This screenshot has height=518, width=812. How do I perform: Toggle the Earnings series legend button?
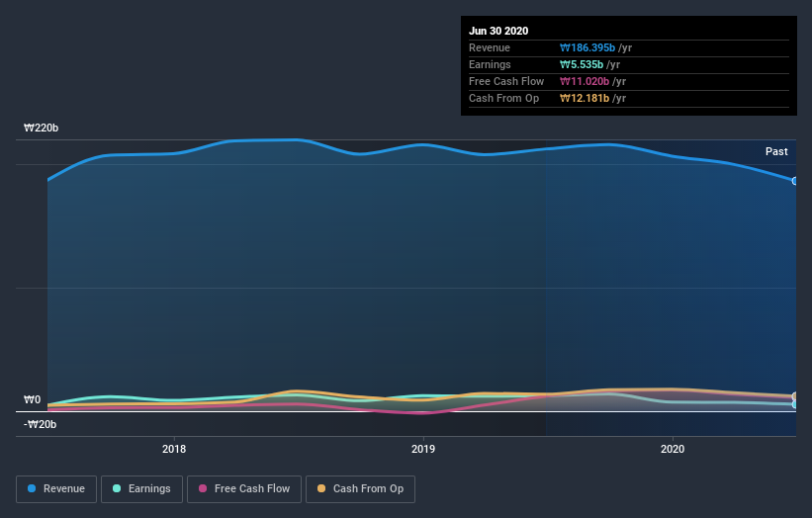pyautogui.click(x=141, y=489)
